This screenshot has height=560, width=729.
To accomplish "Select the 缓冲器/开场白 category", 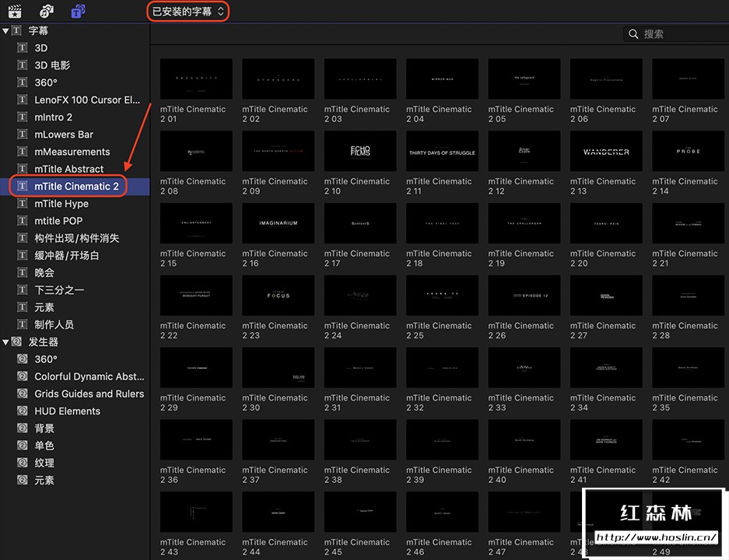I will tap(66, 256).
